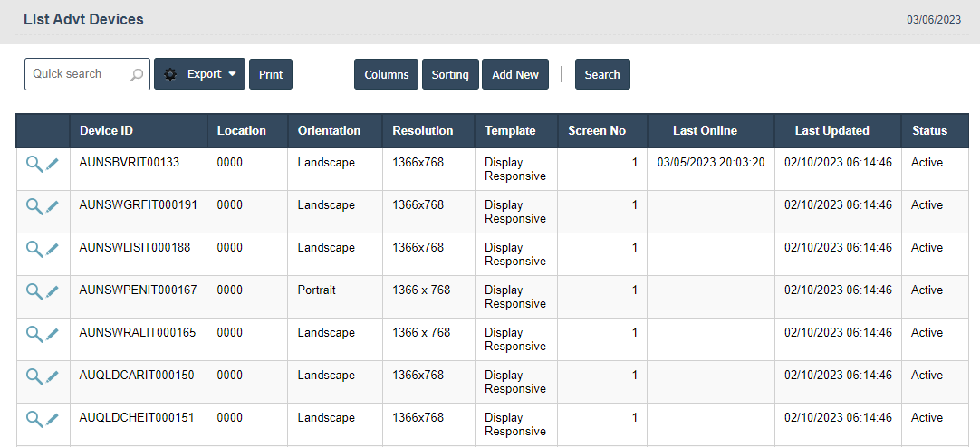Open the Sorting options
The width and height of the screenshot is (980, 447).
pos(450,74)
